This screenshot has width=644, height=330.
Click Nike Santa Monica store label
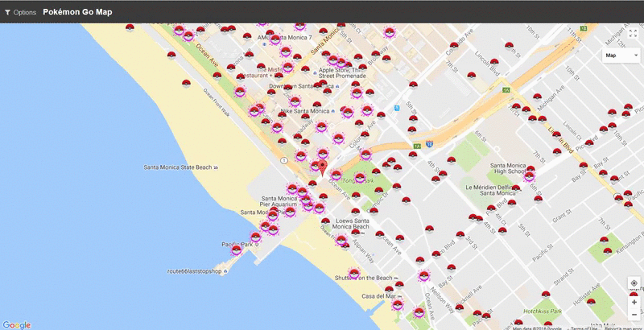[x=305, y=111]
